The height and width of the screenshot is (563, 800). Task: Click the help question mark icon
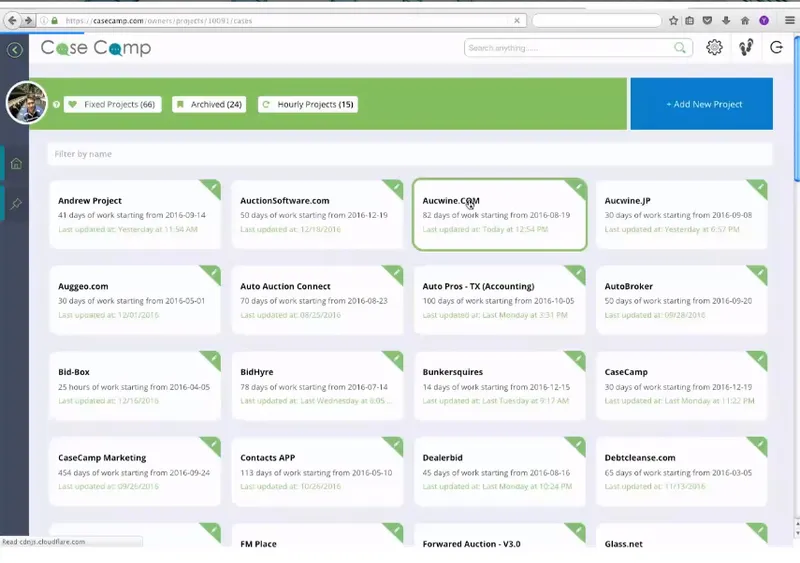pyautogui.click(x=56, y=105)
